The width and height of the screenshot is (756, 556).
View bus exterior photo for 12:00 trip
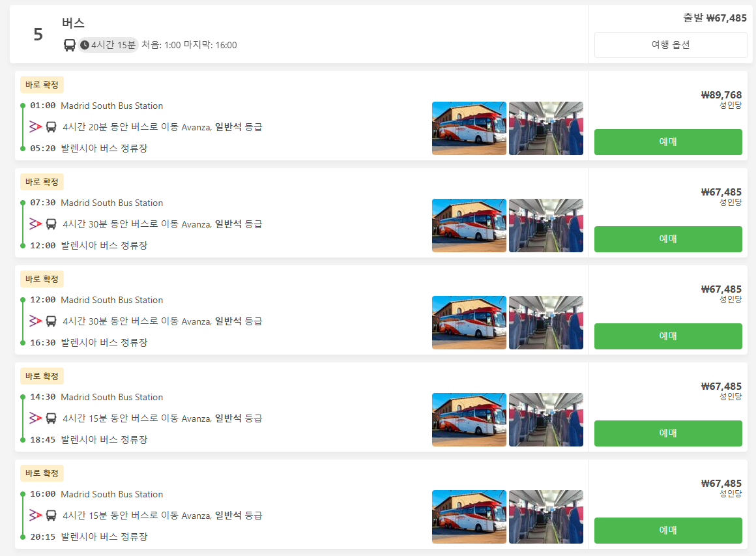coord(469,323)
